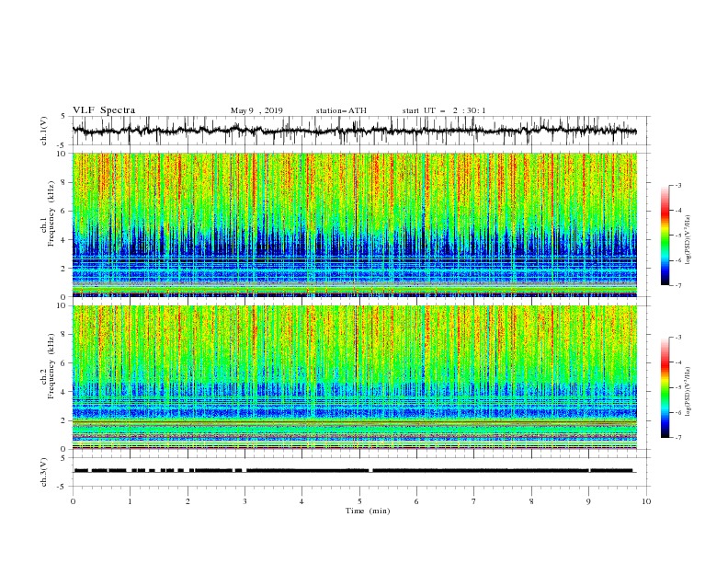Click the "log(PSD)(V²/Hz)" label beside the ch.2 colorbar
728x563 pixels.
[x=688, y=392]
